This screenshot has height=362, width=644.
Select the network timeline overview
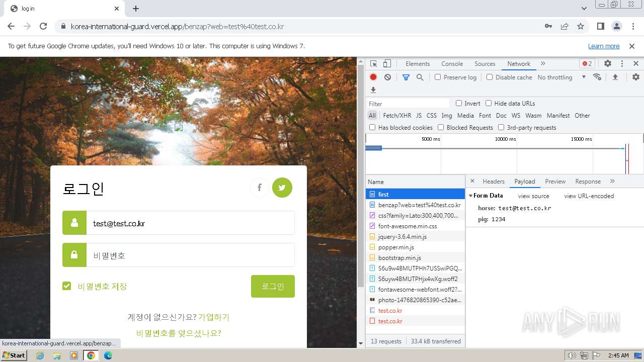504,154
